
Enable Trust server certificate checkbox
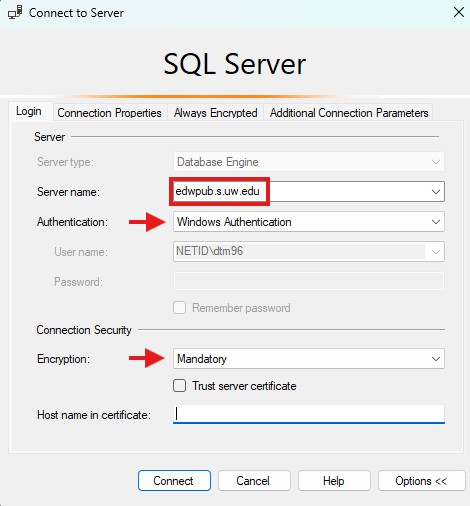point(179,386)
